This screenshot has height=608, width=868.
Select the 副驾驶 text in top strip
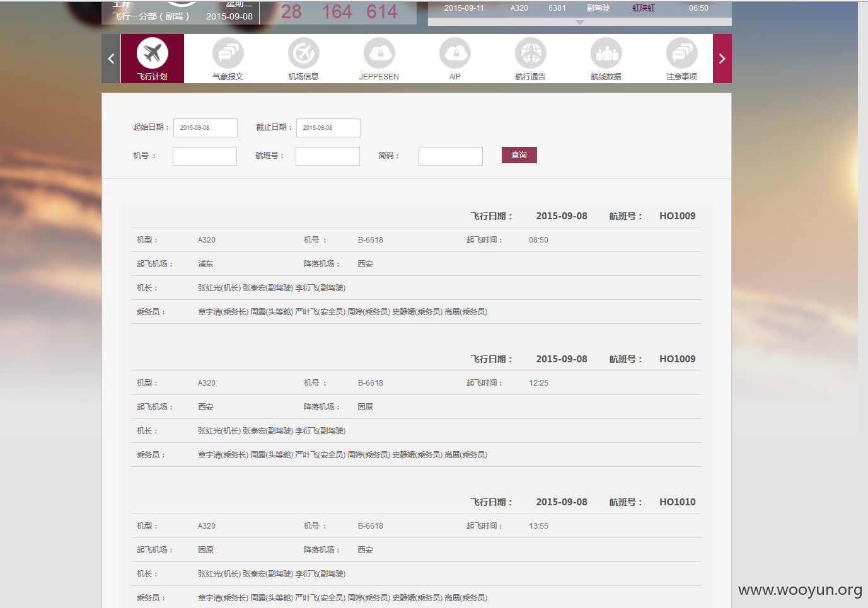tap(598, 8)
